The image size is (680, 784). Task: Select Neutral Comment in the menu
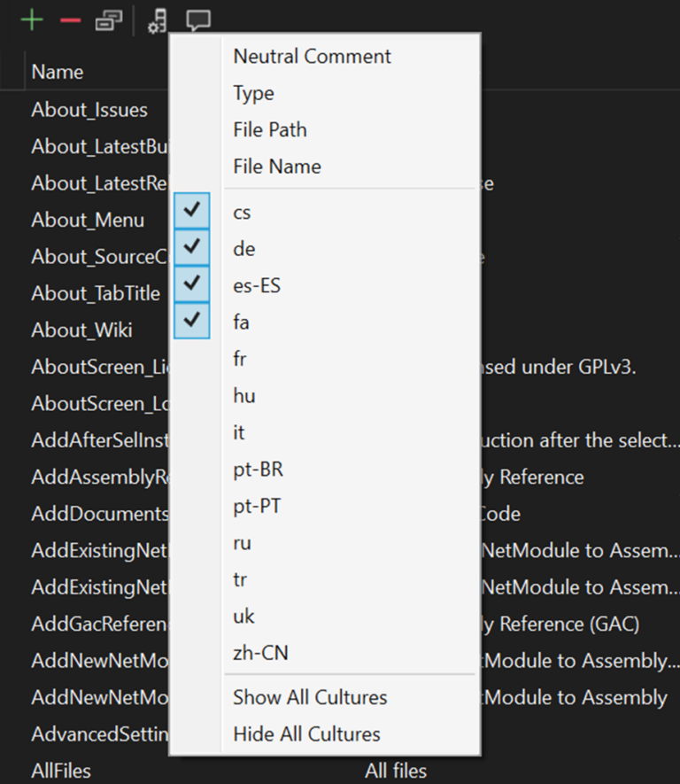(x=311, y=56)
